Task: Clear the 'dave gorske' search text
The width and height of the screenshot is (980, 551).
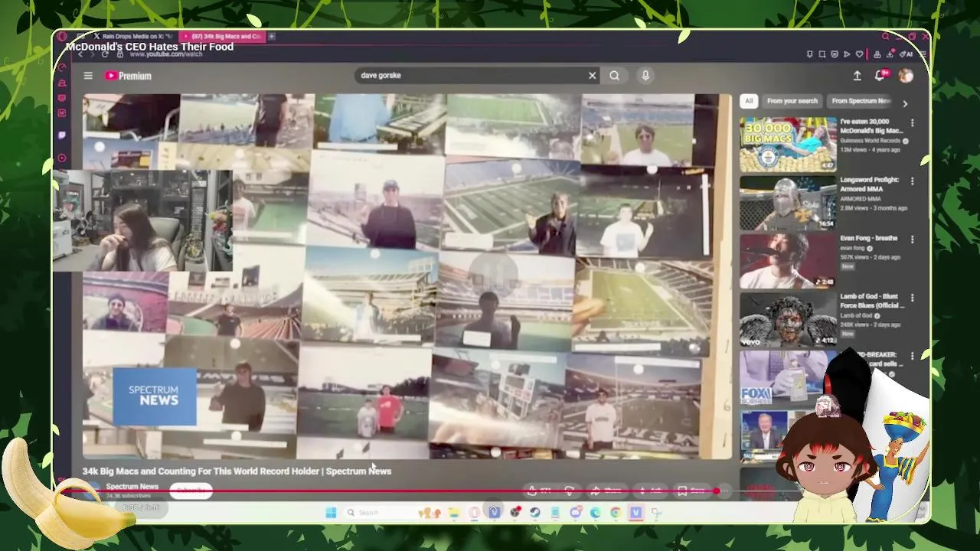Action: pyautogui.click(x=592, y=75)
